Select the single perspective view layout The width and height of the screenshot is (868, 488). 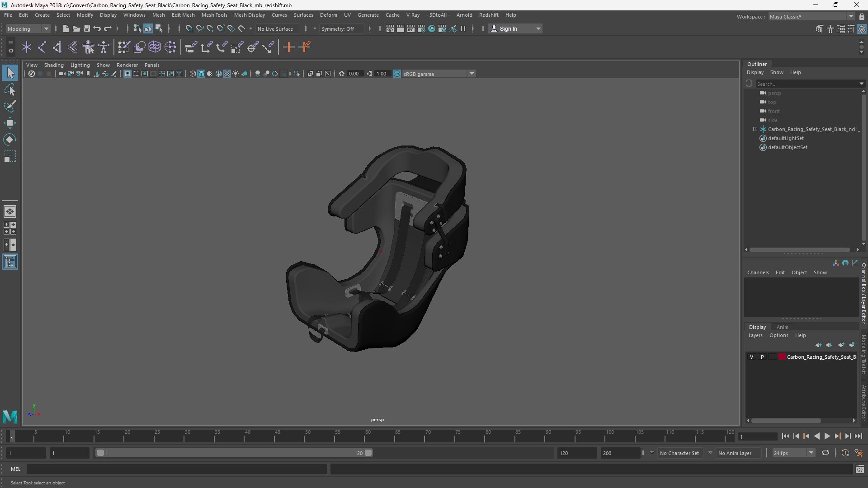tap(10, 211)
